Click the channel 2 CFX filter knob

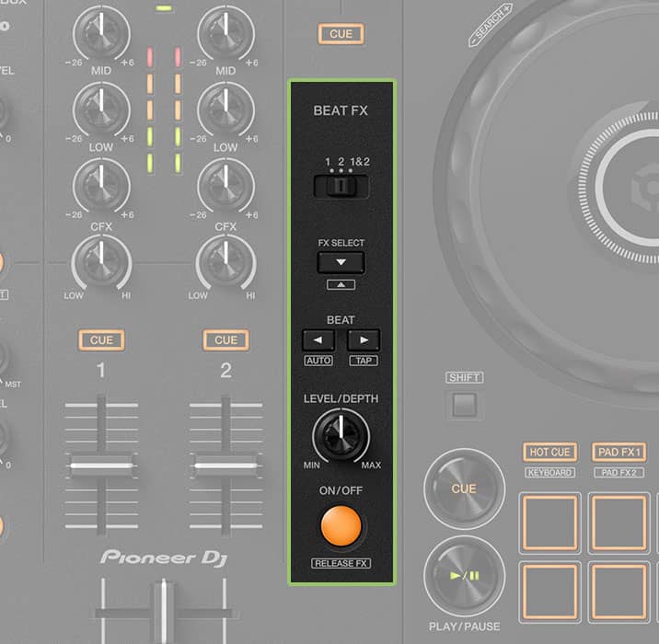225,264
